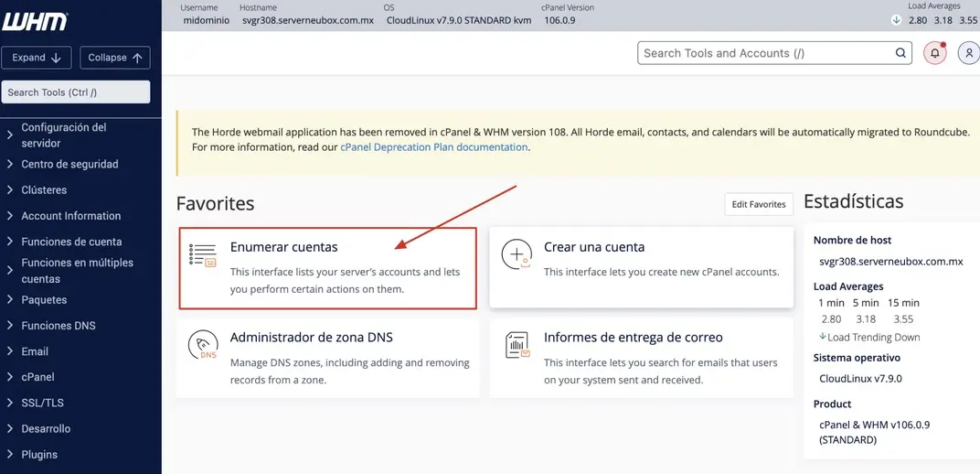Open Enumerar cuentas title link
The image size is (980, 474).
[x=283, y=247]
